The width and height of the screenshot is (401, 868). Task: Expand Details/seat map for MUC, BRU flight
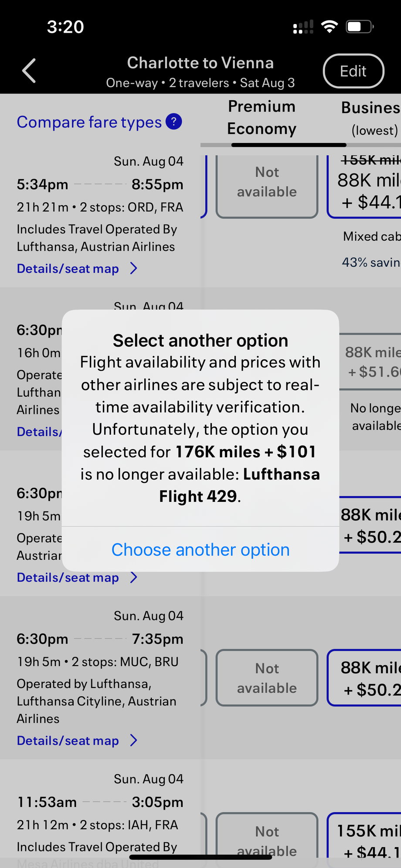point(68,741)
